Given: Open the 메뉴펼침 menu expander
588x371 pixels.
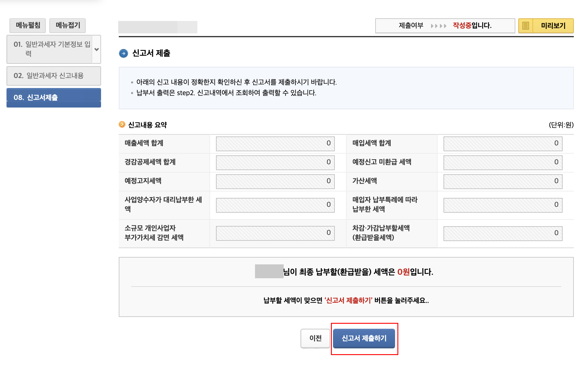Looking at the screenshot, I should coord(27,25).
